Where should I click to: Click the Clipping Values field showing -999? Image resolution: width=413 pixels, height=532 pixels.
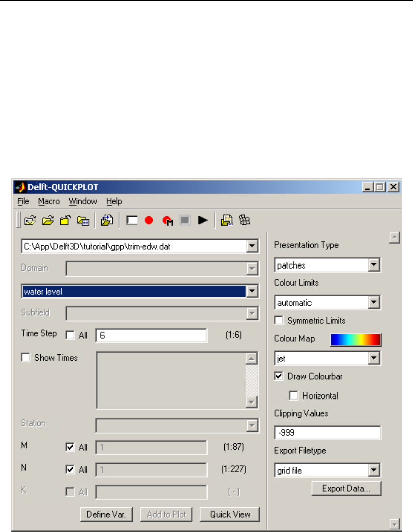(328, 433)
